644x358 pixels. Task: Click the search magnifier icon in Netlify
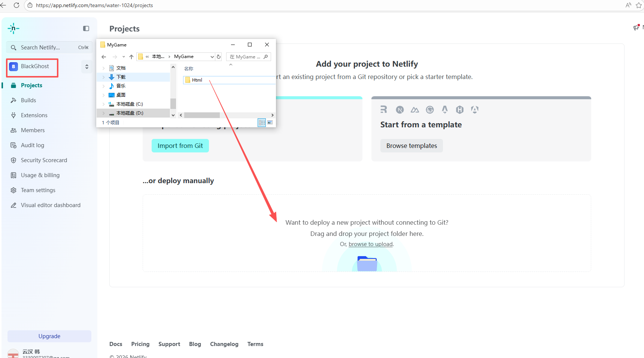[x=13, y=48]
